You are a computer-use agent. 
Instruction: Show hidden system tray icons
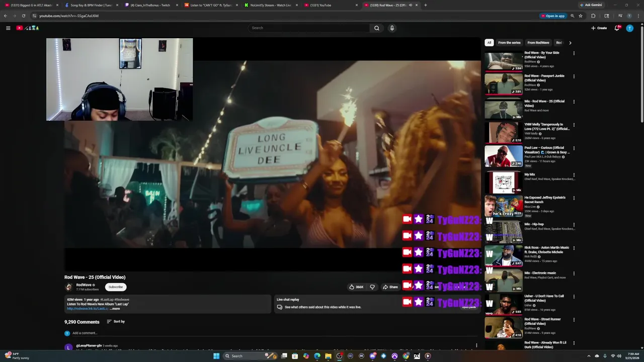pos(589,356)
